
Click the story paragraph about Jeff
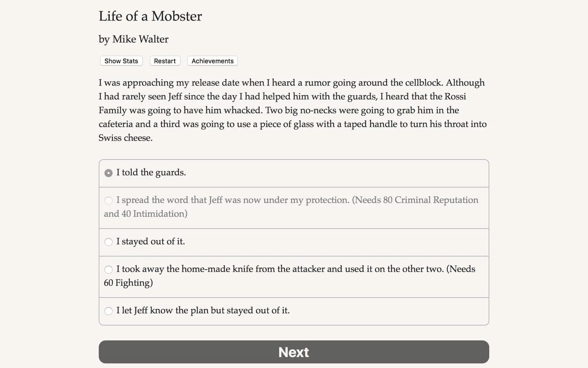293,110
